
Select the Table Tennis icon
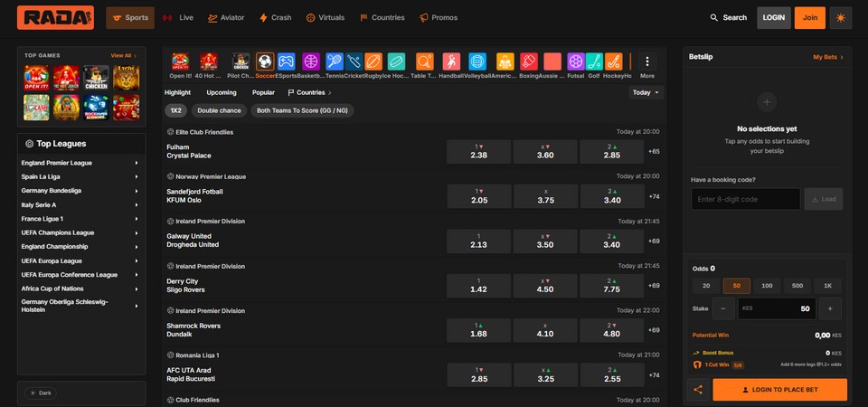[x=425, y=62]
